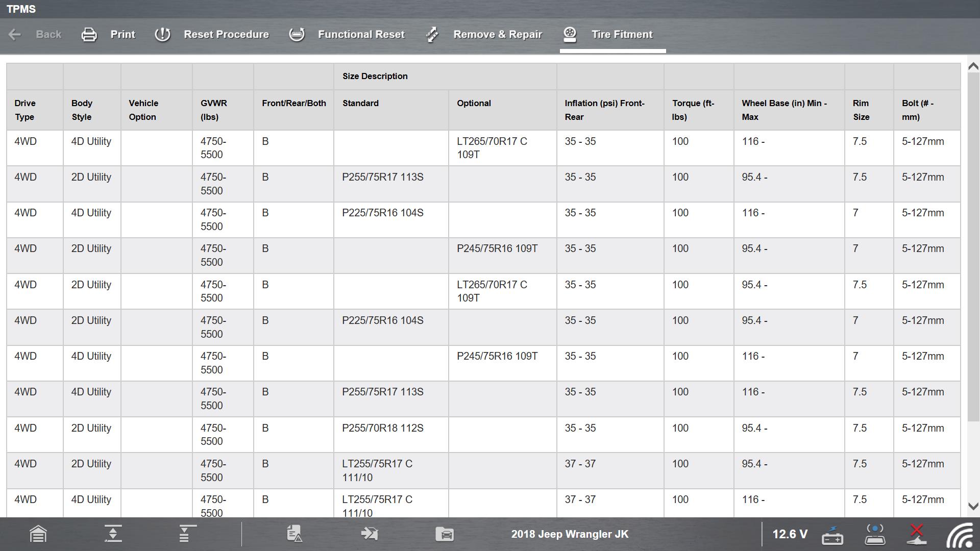980x551 pixels.
Task: Open the document with warning triangle icon
Action: (x=295, y=534)
